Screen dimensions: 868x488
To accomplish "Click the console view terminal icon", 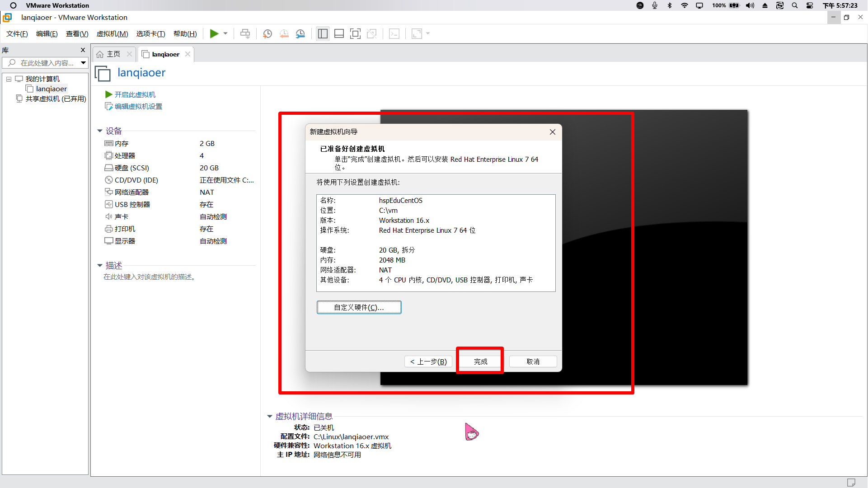I will click(394, 33).
